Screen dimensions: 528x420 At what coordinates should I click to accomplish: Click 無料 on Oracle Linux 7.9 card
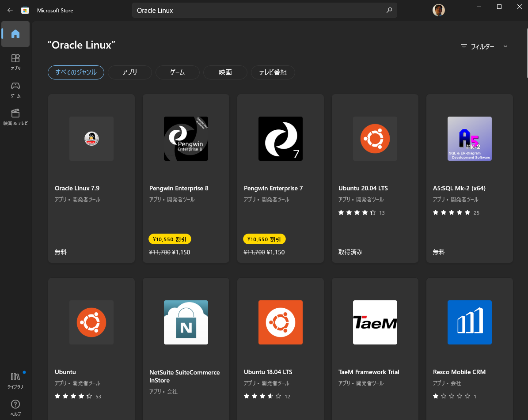tap(61, 252)
